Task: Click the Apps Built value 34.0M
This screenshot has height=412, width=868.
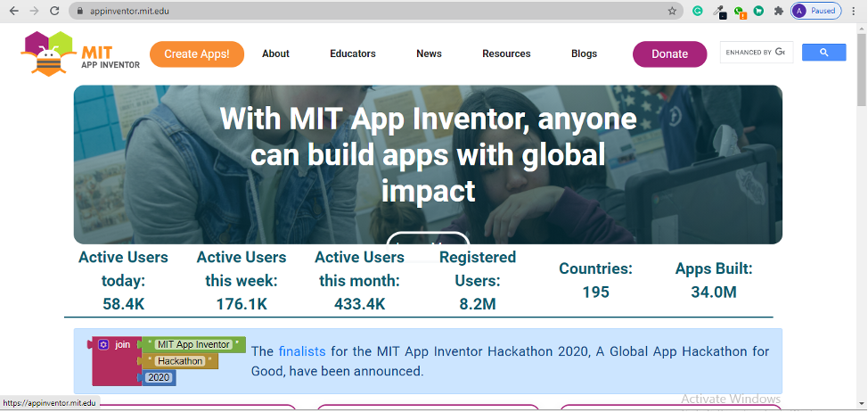Action: [x=714, y=292]
